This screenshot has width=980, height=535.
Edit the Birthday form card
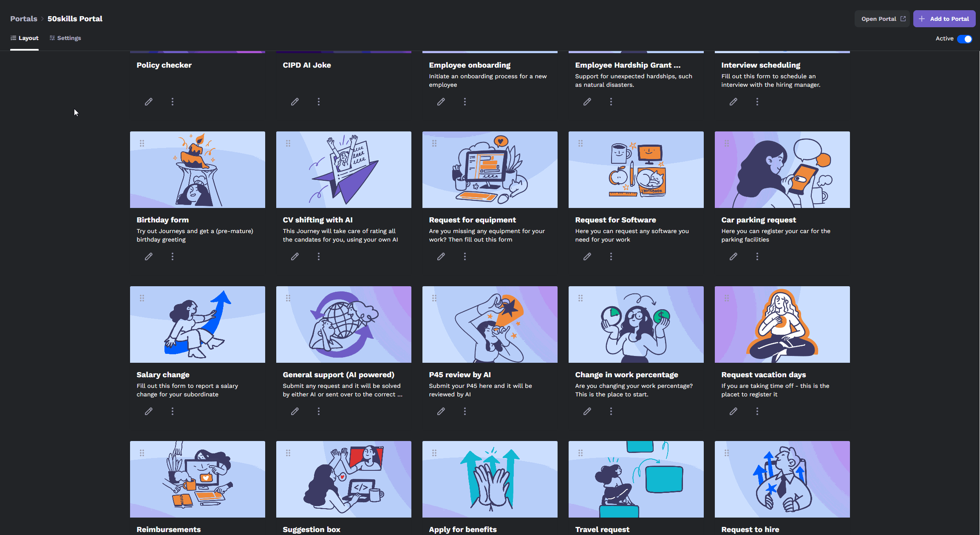[x=148, y=256]
